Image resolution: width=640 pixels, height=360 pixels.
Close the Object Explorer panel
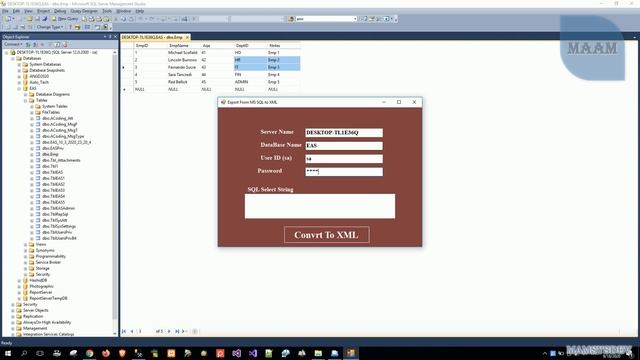[115, 37]
